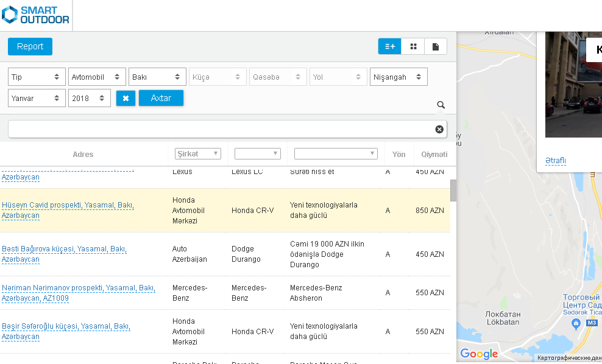Image resolution: width=602 pixels, height=364 pixels.
Task: Expand the Nişangah dropdown
Action: [398, 77]
